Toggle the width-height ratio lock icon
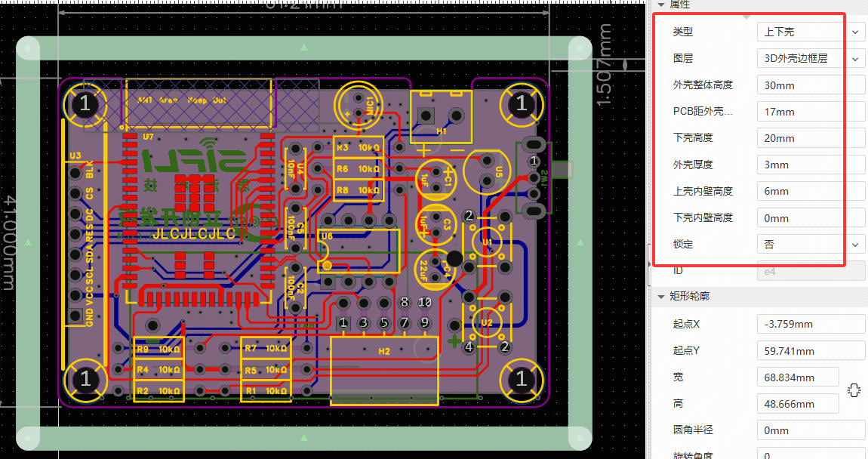Viewport: 868px width, 459px height. 854,390
